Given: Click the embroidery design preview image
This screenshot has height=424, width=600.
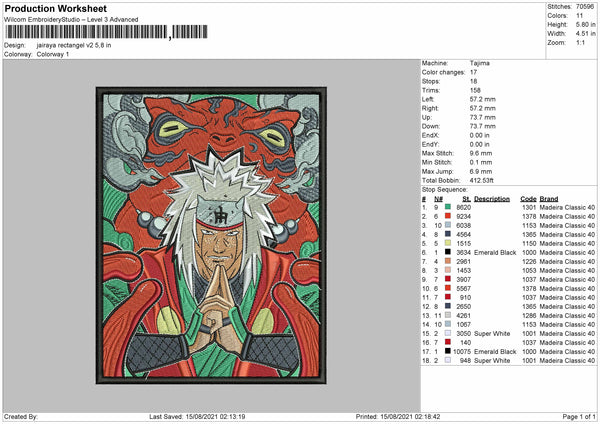Looking at the screenshot, I should point(211,235).
